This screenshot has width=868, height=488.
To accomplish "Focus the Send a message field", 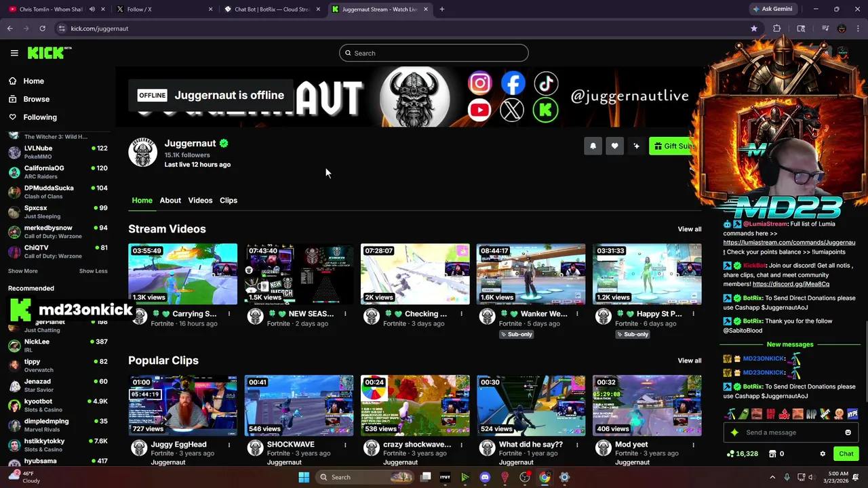I will click(x=791, y=432).
